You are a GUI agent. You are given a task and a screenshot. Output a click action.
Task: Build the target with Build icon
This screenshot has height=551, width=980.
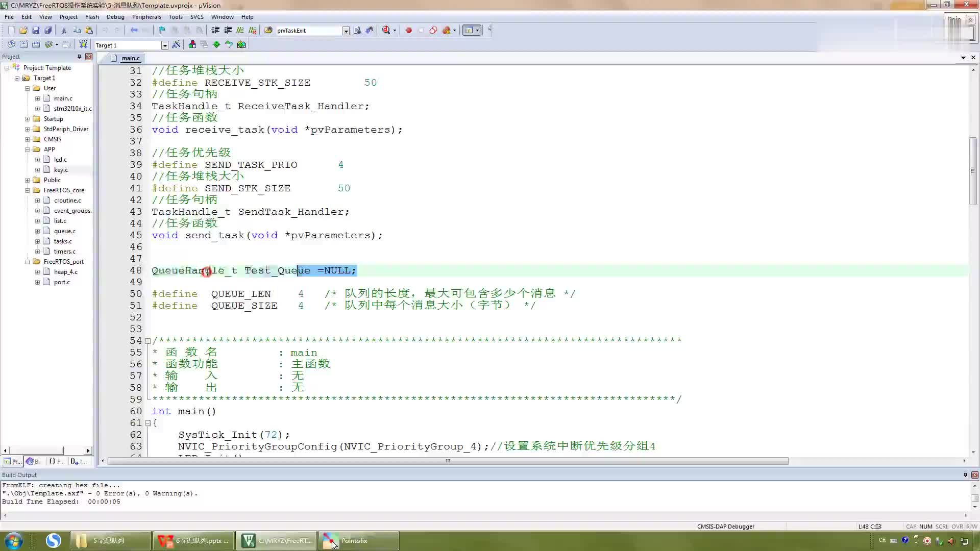pyautogui.click(x=23, y=44)
